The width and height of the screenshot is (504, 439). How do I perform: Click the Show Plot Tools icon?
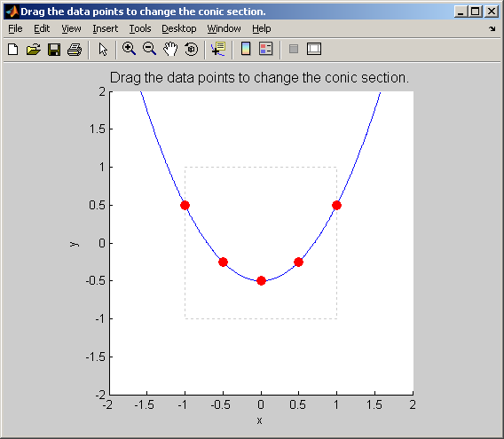pyautogui.click(x=314, y=49)
